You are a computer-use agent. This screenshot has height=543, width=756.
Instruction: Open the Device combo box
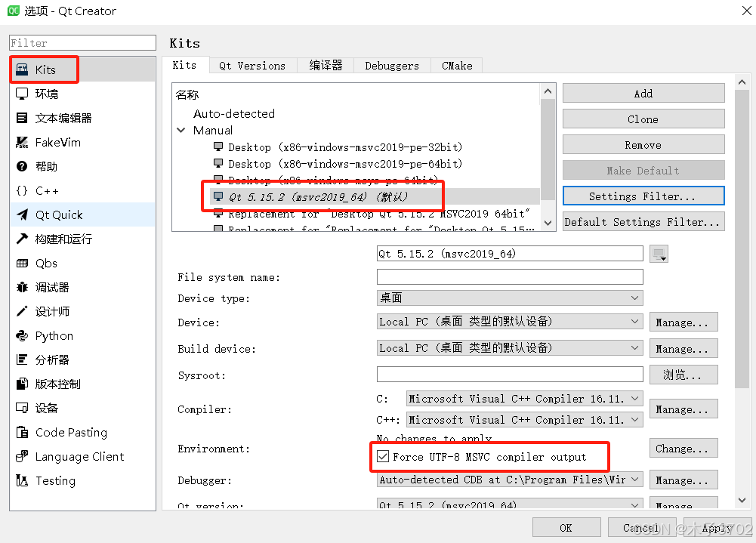click(510, 322)
